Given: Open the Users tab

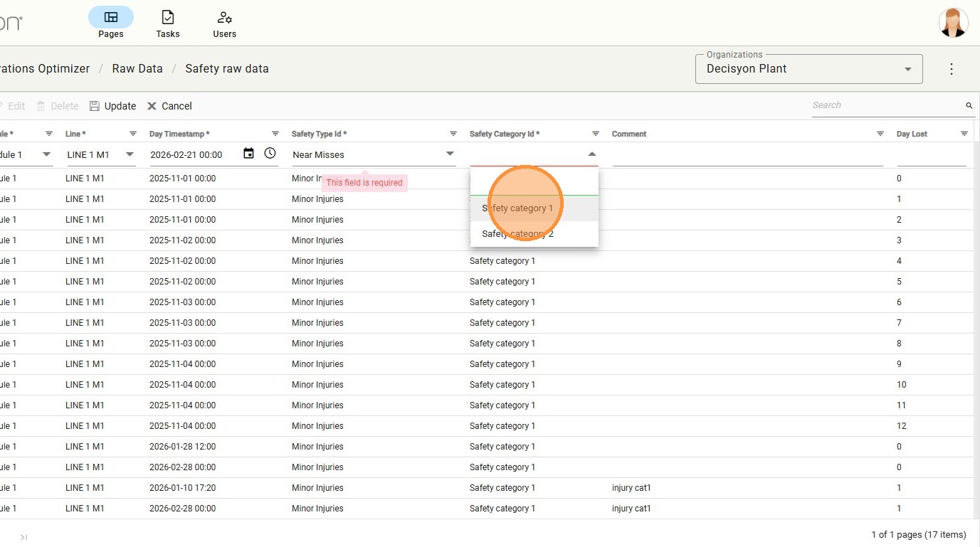Looking at the screenshot, I should [225, 23].
